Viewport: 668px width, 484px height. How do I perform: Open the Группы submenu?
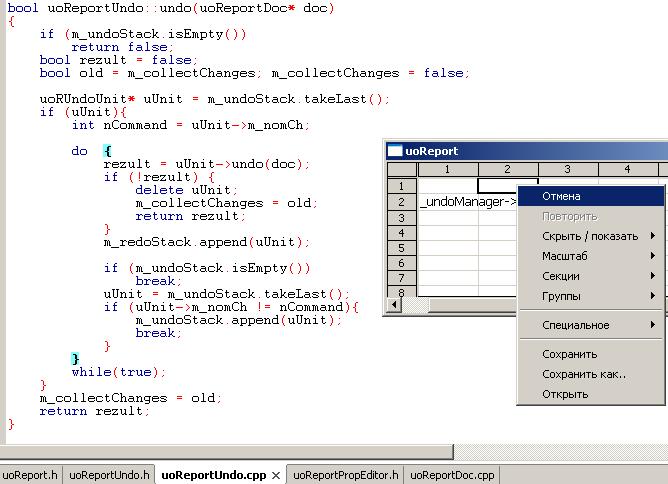click(590, 296)
